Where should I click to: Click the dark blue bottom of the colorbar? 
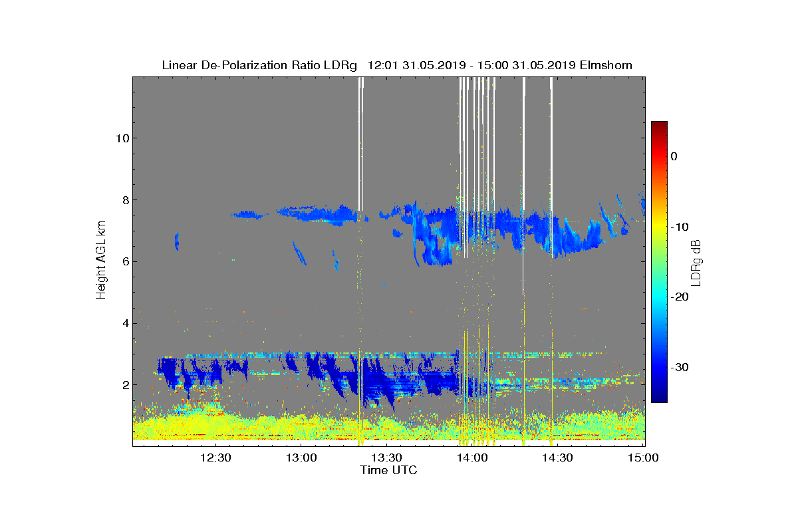coord(659,398)
